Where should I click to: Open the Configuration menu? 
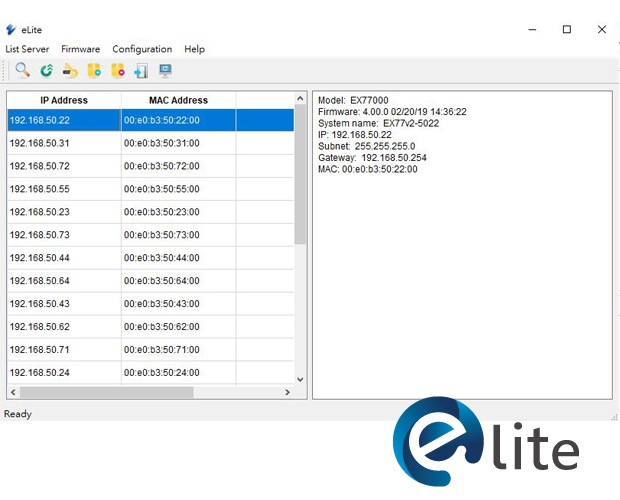(142, 49)
